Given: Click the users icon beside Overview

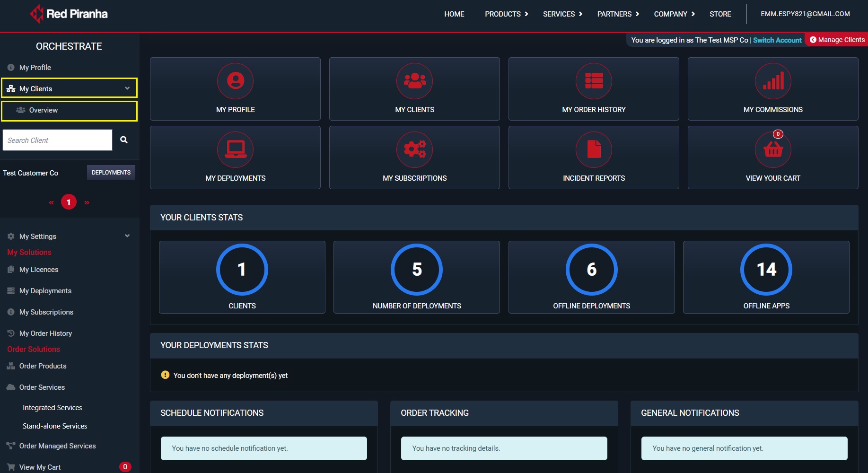Looking at the screenshot, I should coord(21,110).
